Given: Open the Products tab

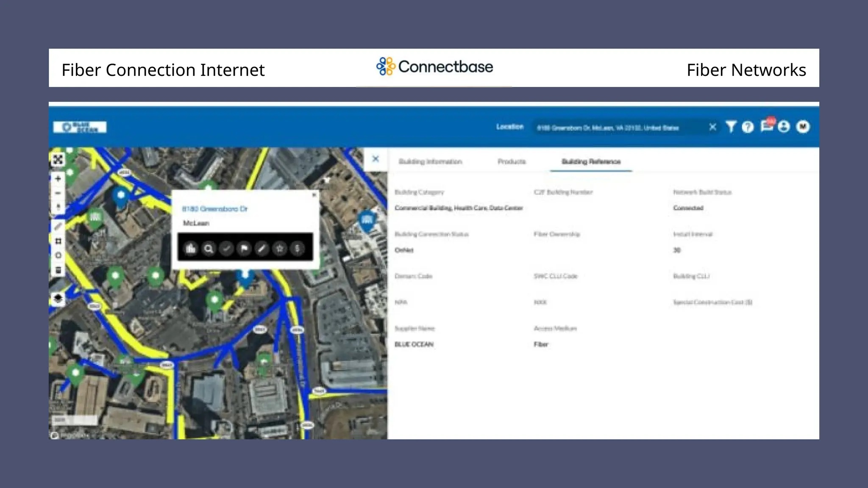Looking at the screenshot, I should (x=512, y=161).
